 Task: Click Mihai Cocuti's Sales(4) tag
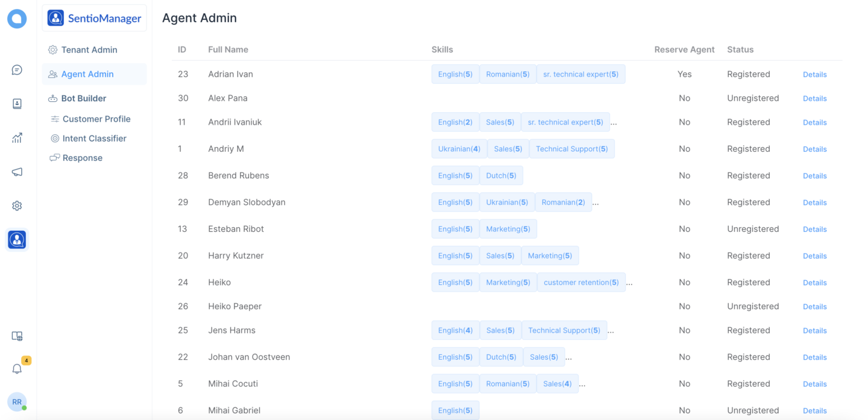557,383
